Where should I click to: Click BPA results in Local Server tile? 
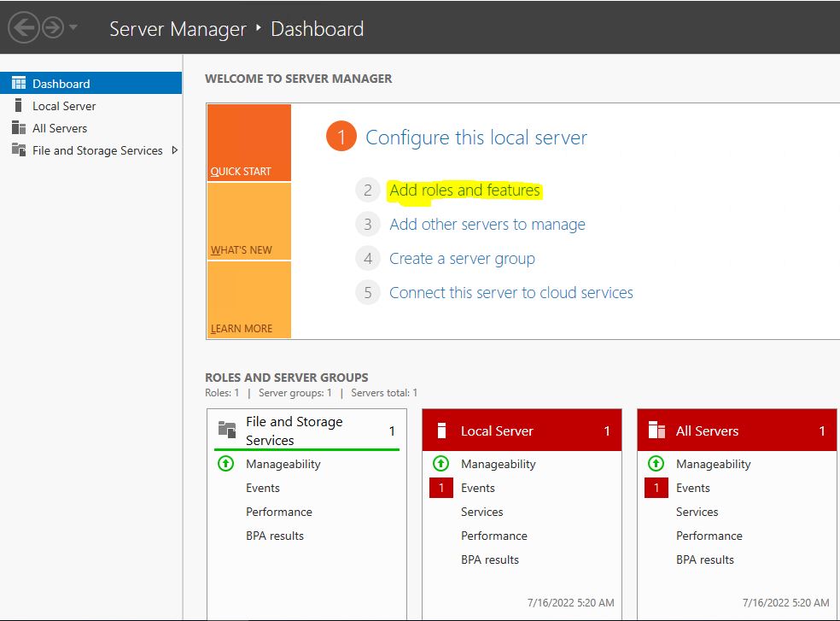(490, 559)
